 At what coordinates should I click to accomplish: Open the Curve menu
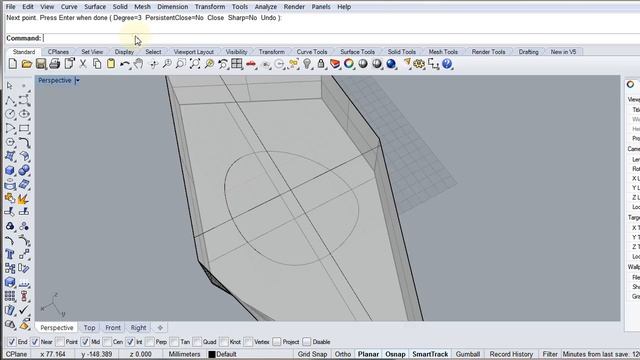[69, 7]
